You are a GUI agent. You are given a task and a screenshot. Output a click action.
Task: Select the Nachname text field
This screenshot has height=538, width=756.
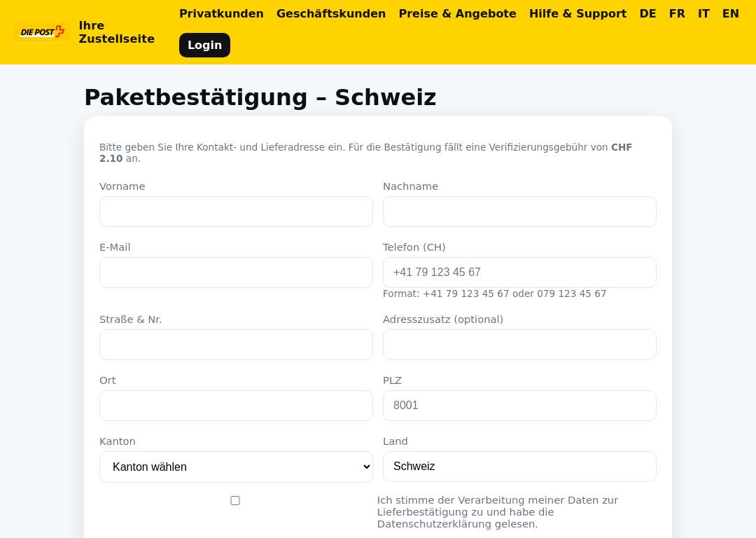(519, 212)
